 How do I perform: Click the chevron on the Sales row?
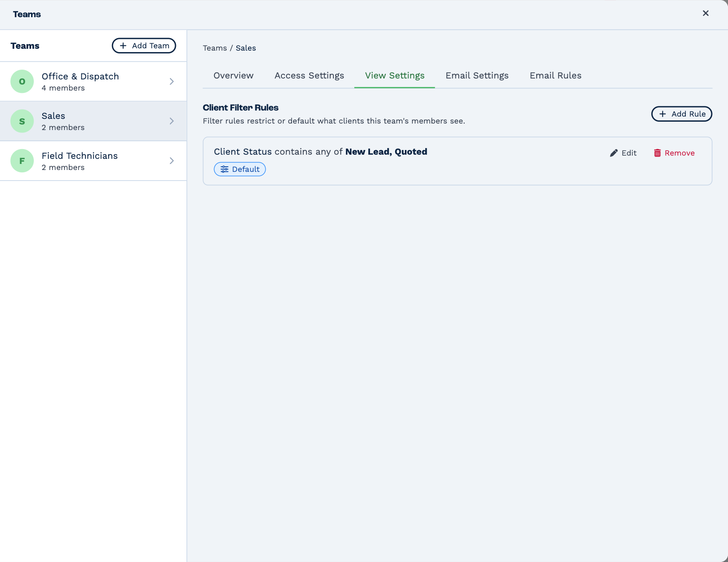[x=172, y=121]
